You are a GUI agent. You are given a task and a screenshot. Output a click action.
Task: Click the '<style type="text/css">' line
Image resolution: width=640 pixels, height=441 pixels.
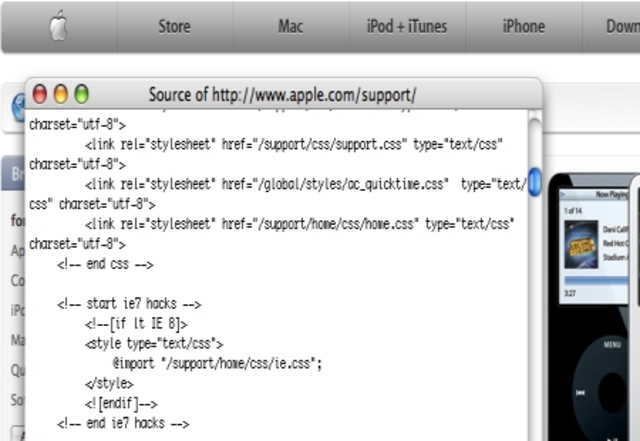(x=154, y=344)
